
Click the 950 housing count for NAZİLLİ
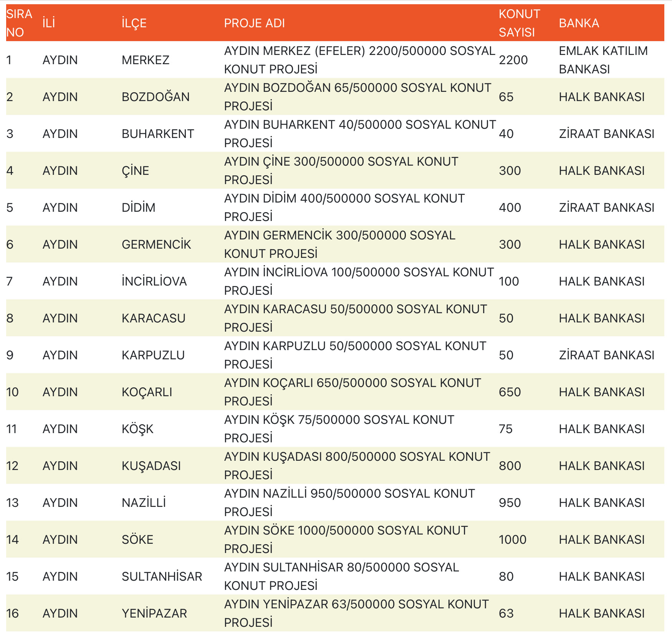click(x=510, y=503)
